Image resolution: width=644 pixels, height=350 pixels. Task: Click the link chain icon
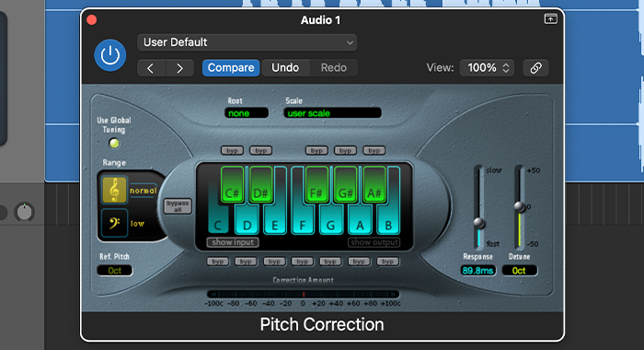click(535, 68)
